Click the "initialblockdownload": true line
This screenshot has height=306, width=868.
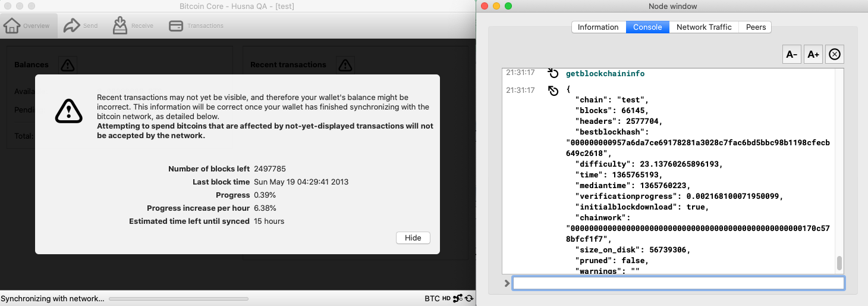point(641,207)
